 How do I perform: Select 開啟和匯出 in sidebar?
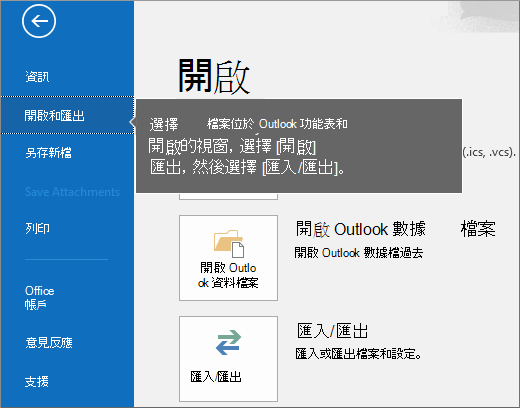tap(67, 115)
